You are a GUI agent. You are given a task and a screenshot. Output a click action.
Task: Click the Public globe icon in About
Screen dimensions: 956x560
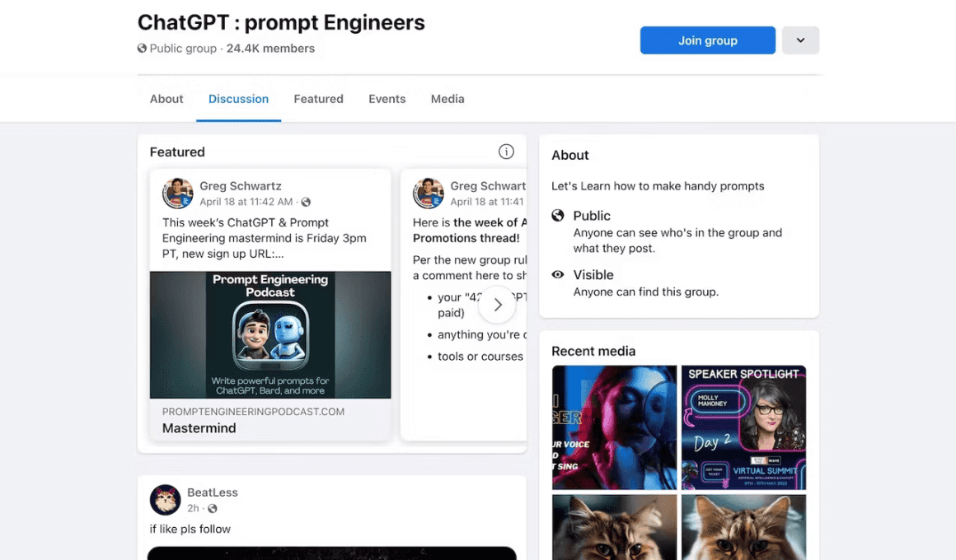tap(558, 215)
